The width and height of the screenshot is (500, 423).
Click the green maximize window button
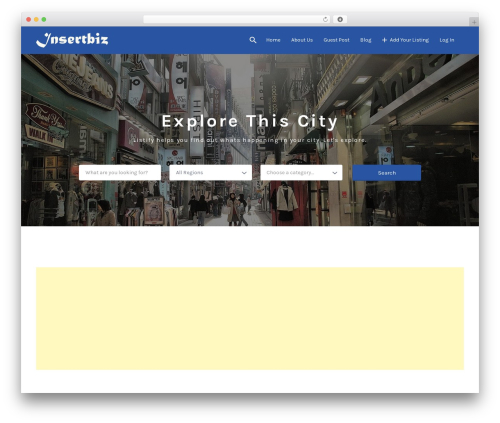[x=44, y=19]
